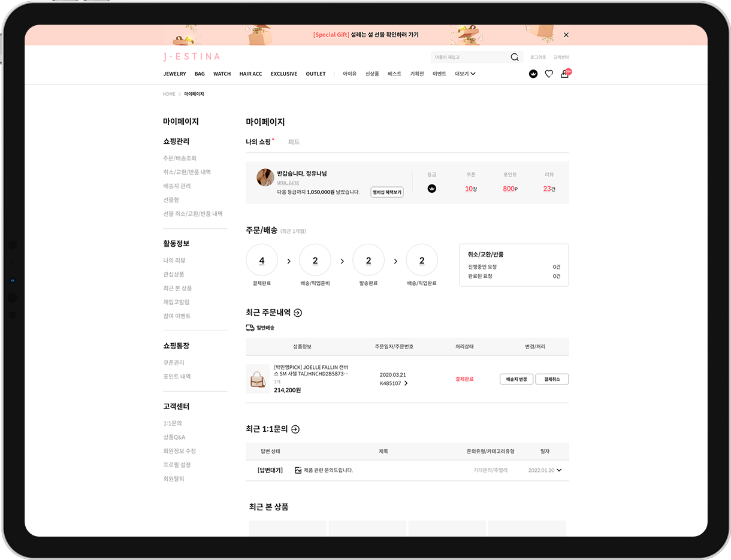Open 최근 1:1문의 arrow icon
The height and width of the screenshot is (560, 731).
point(295,429)
